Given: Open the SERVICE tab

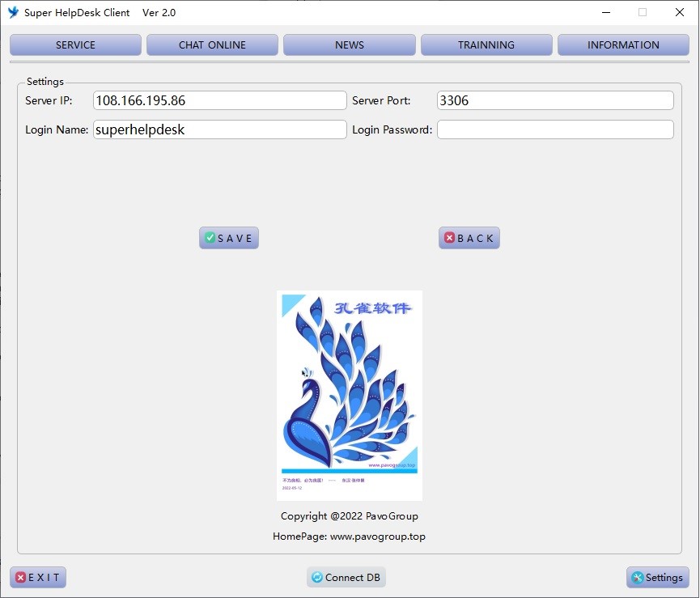Looking at the screenshot, I should click(x=75, y=45).
